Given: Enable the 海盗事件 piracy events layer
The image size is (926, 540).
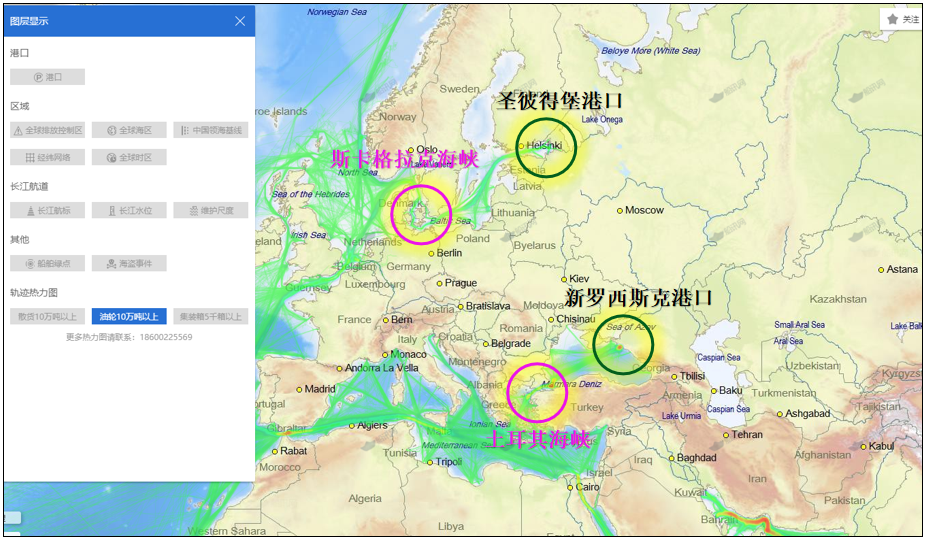Looking at the screenshot, I should point(129,263).
